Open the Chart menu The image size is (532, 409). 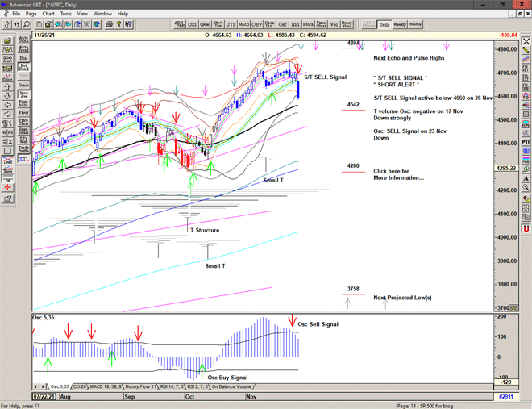(48, 14)
